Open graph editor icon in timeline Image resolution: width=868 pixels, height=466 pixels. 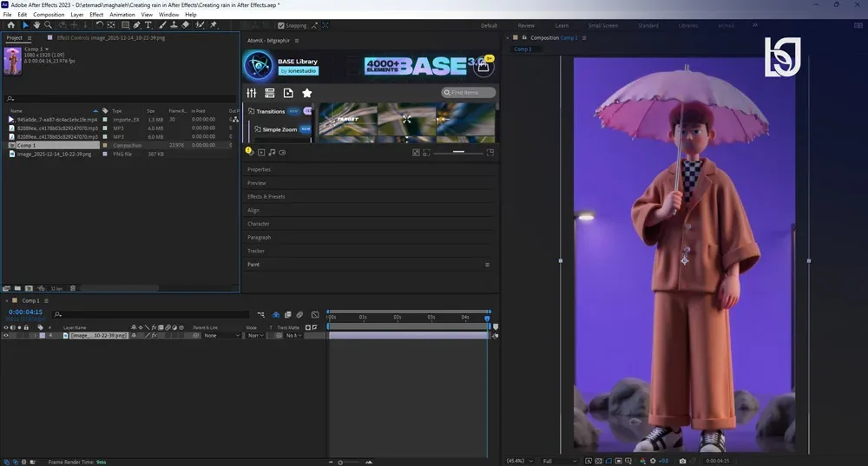(315, 315)
